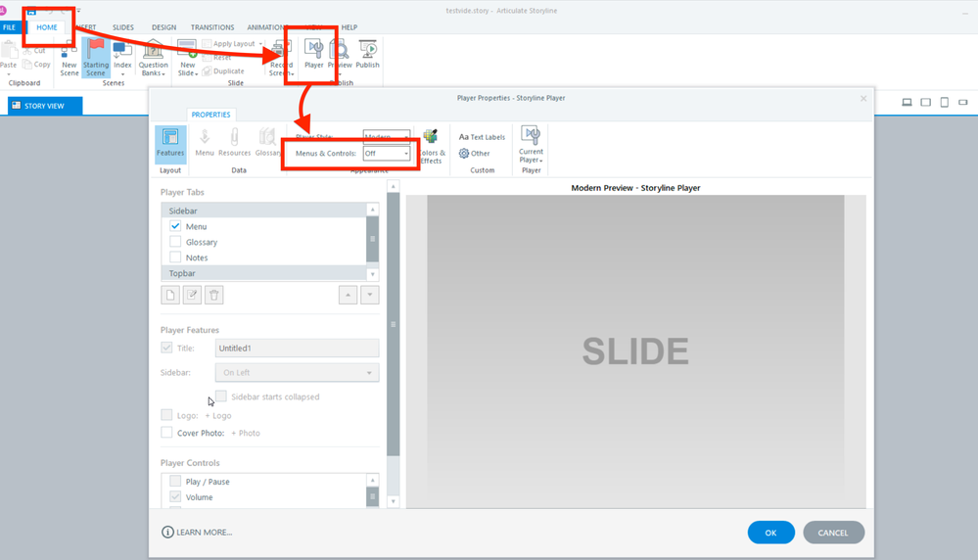This screenshot has height=560, width=978.
Task: Click the Aa Text Labels option
Action: [482, 136]
